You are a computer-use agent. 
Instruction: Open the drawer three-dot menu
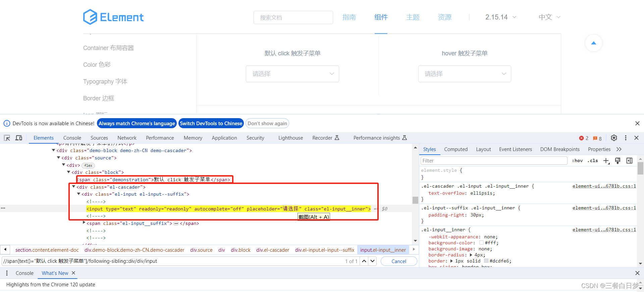click(x=7, y=273)
